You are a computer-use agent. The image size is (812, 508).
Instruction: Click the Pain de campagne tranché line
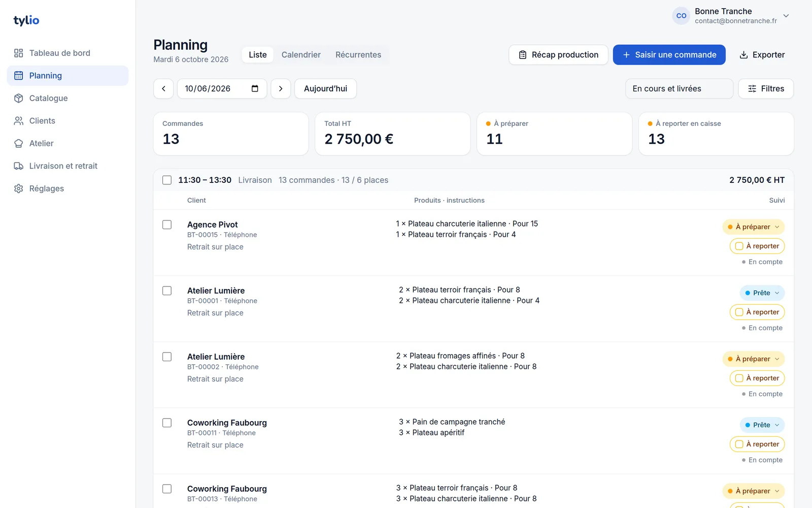coord(452,422)
